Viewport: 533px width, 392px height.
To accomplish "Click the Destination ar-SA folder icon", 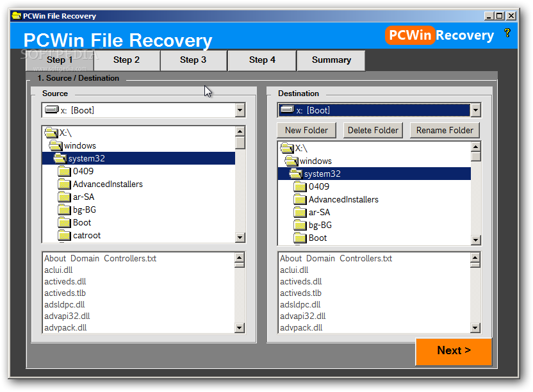I will click(300, 212).
